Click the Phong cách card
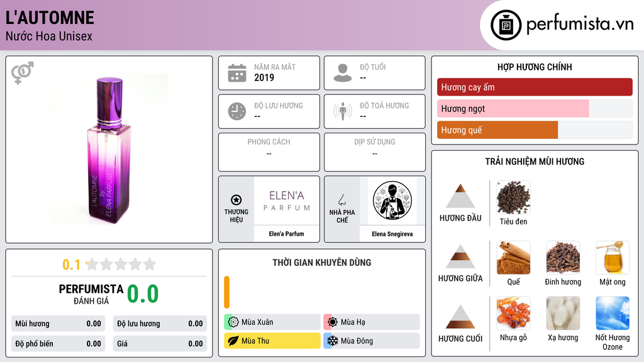 (x=269, y=152)
